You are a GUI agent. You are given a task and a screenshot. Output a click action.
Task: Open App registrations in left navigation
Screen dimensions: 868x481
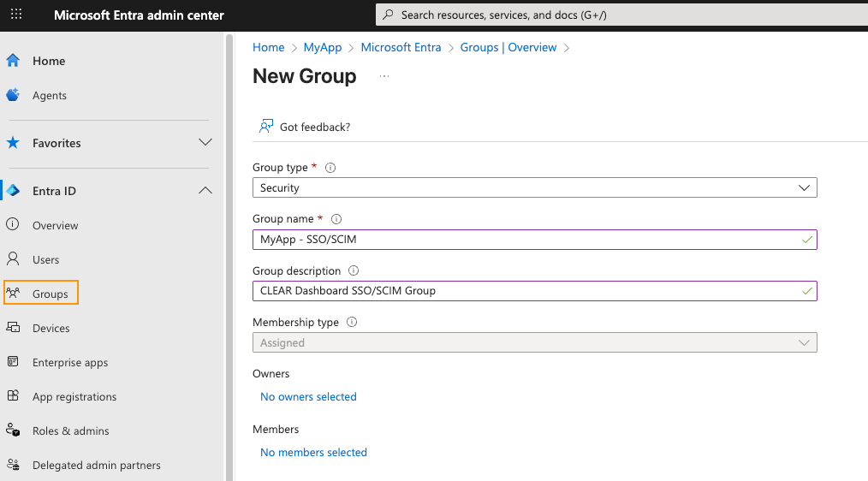point(74,397)
